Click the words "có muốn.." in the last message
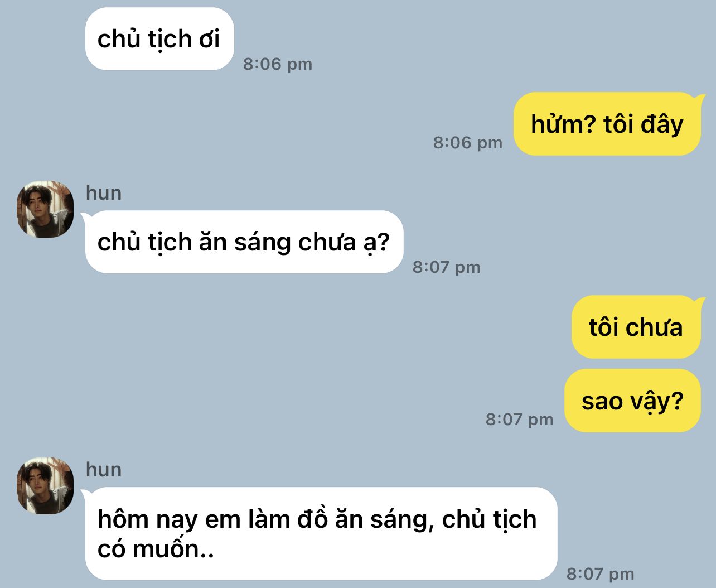This screenshot has height=588, width=716. point(156,549)
